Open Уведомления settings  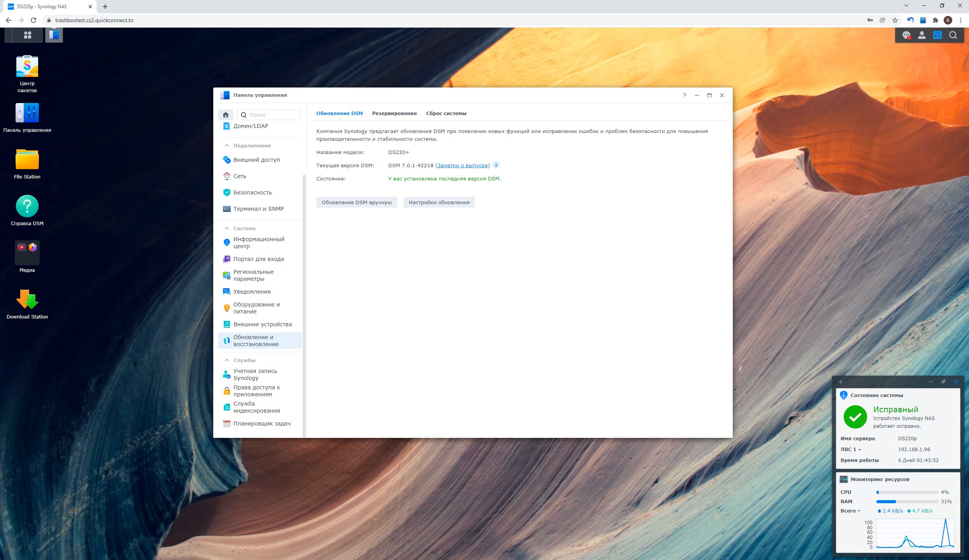click(x=260, y=292)
